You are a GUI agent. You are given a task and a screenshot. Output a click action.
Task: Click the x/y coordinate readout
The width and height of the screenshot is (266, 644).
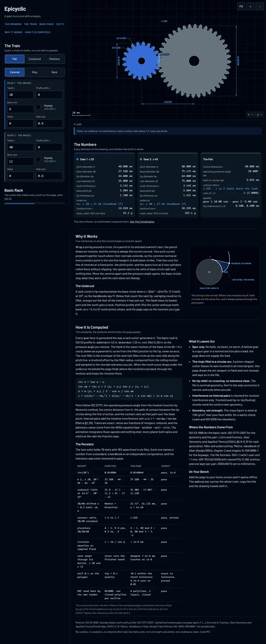(x=255, y=115)
